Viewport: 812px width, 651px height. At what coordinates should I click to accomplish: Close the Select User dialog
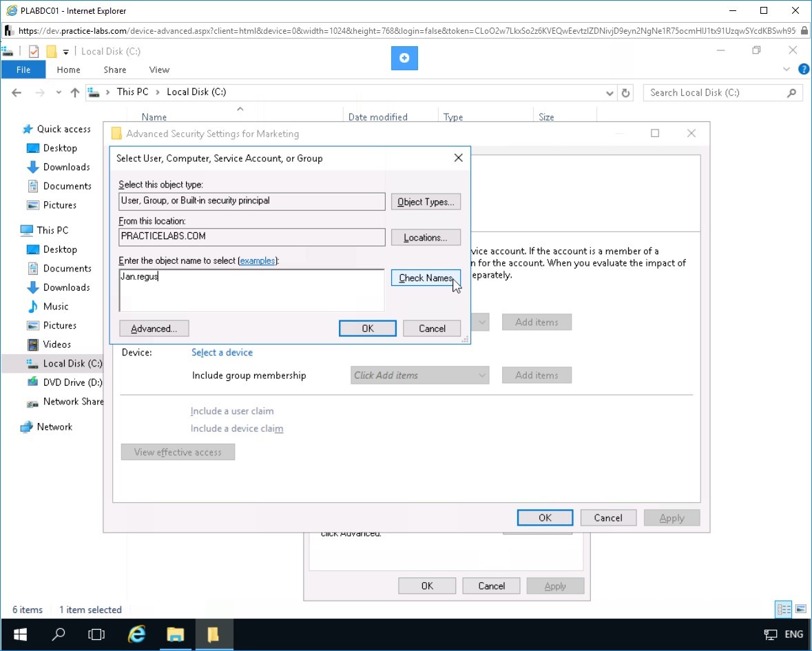[x=458, y=158]
